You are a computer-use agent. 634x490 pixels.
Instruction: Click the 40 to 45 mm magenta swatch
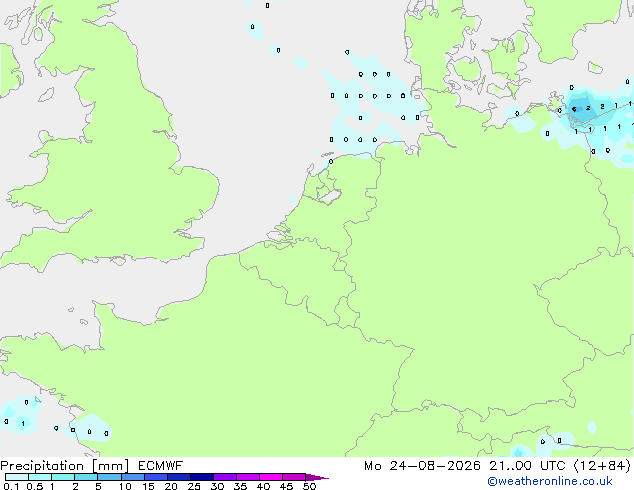coord(271,477)
